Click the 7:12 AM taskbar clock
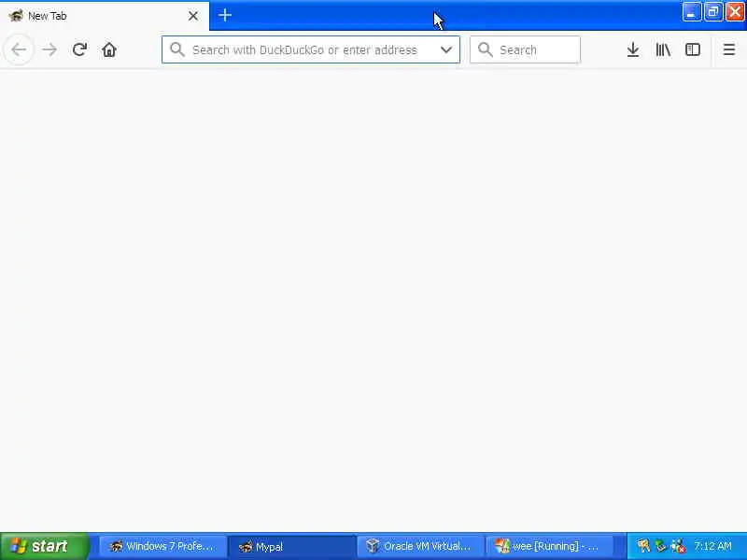 [712, 546]
